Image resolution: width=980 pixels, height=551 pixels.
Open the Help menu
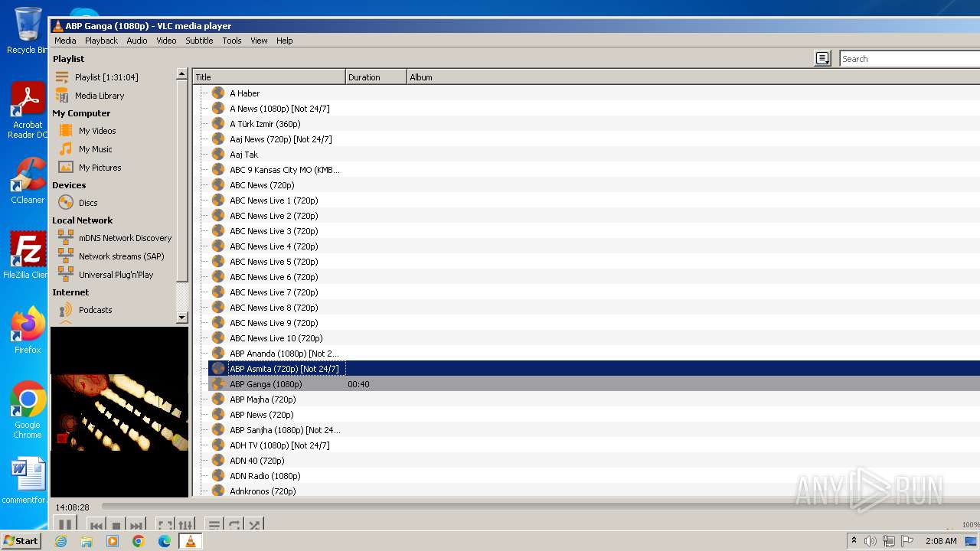pos(284,41)
